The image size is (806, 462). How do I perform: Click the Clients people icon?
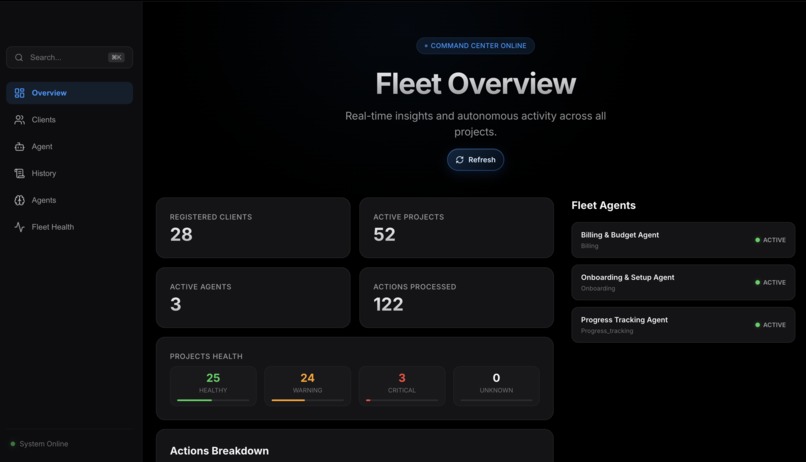pyautogui.click(x=20, y=120)
